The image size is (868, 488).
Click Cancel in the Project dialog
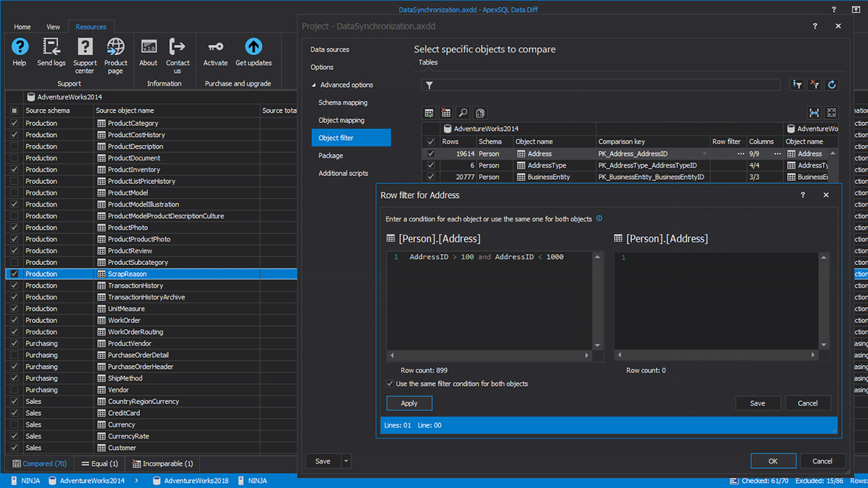tap(822, 461)
